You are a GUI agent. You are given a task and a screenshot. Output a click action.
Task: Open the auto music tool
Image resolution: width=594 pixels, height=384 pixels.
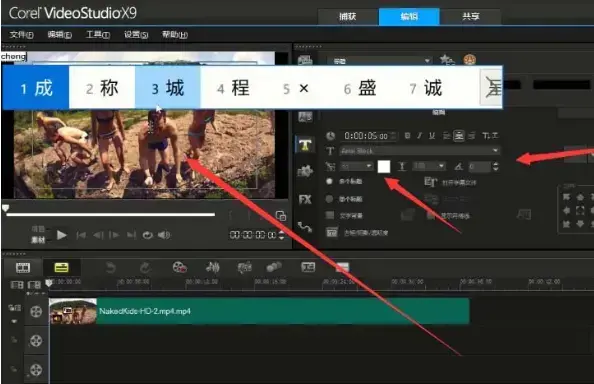245,267
